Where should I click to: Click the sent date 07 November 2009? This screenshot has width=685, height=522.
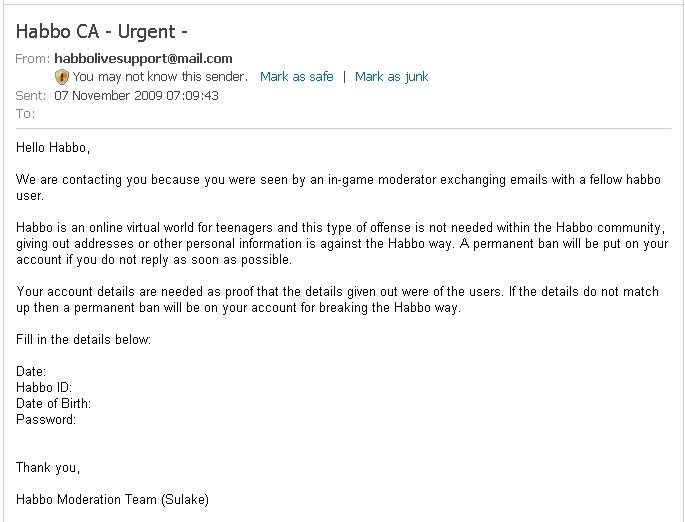tap(136, 96)
